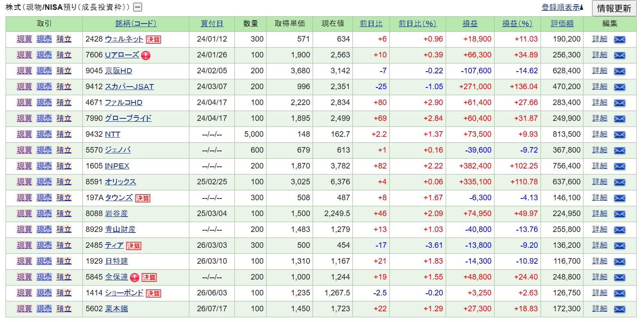Click 現買 for ウェルネット
Screen dimensions: 644x322
click(x=24, y=39)
